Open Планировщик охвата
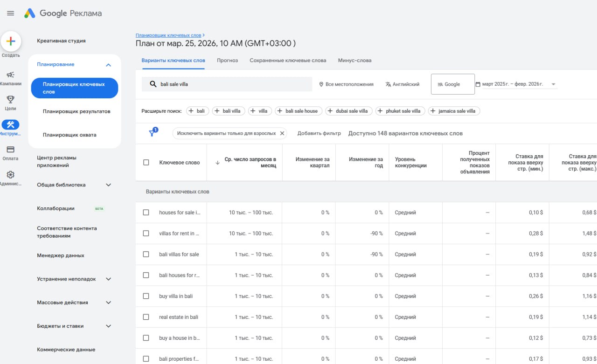This screenshot has width=597, height=364. (x=69, y=135)
